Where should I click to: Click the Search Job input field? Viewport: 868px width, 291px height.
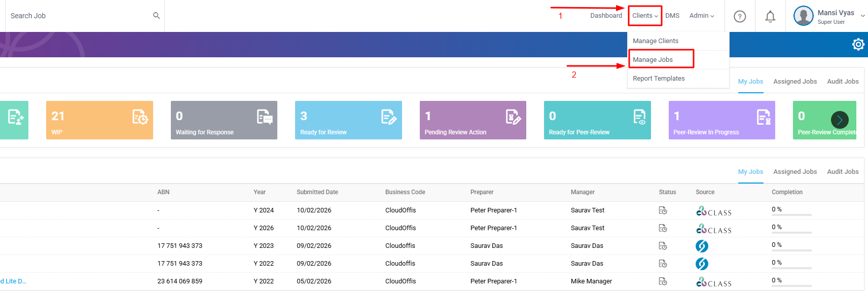coord(76,16)
